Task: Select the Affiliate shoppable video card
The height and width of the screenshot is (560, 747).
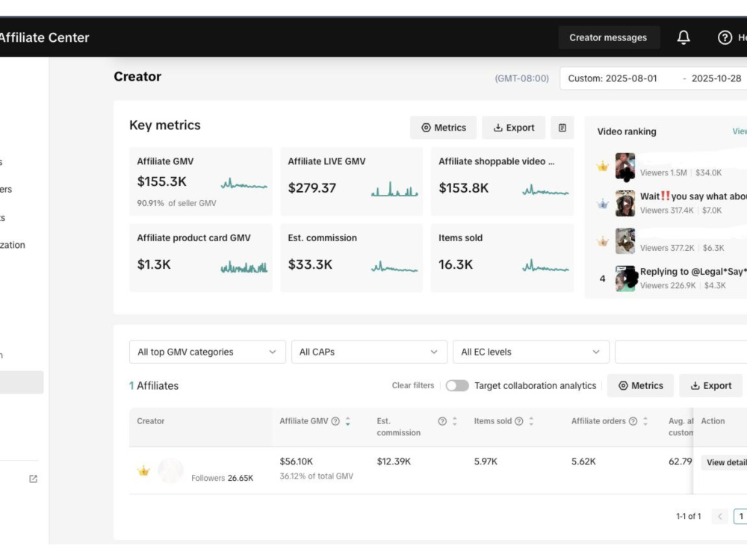Action: [x=502, y=181]
